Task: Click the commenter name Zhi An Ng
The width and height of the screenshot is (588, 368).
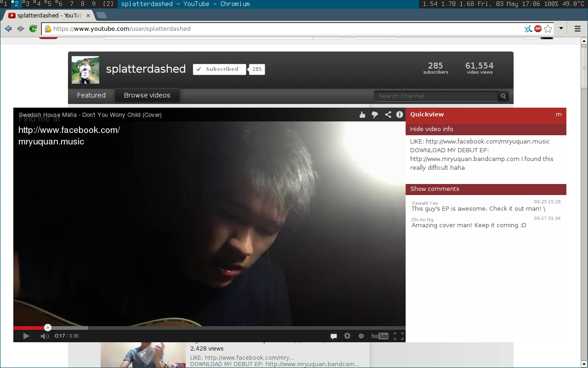Action: (422, 220)
